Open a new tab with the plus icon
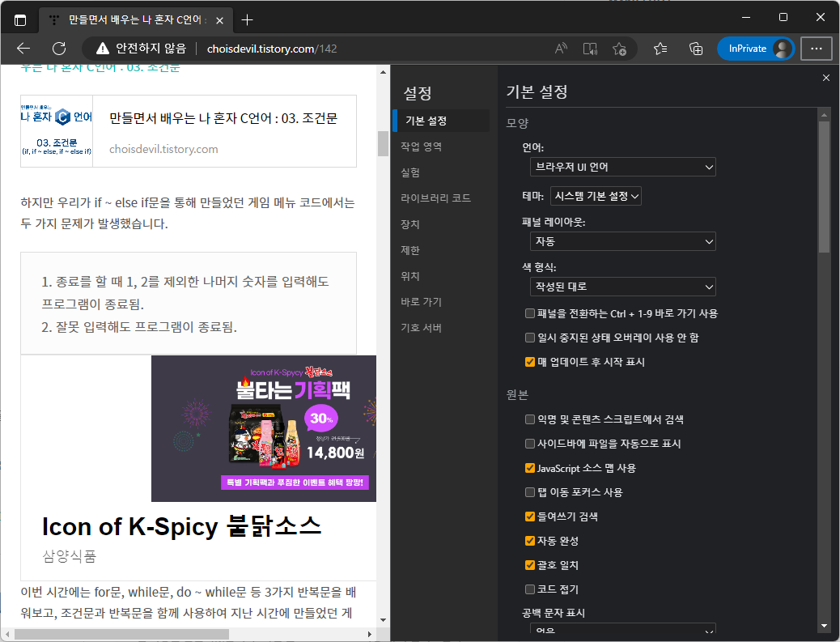The width and height of the screenshot is (840, 642). 247,20
